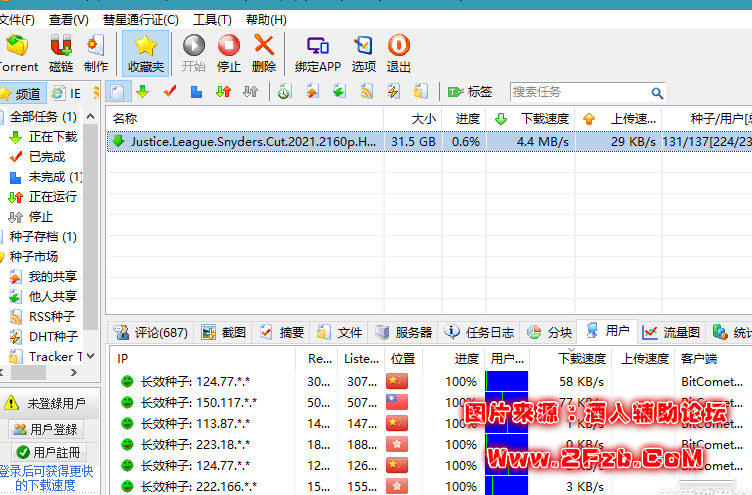This screenshot has width=752, height=495.
Task: Open the 查看(V) menu
Action: coord(69,20)
